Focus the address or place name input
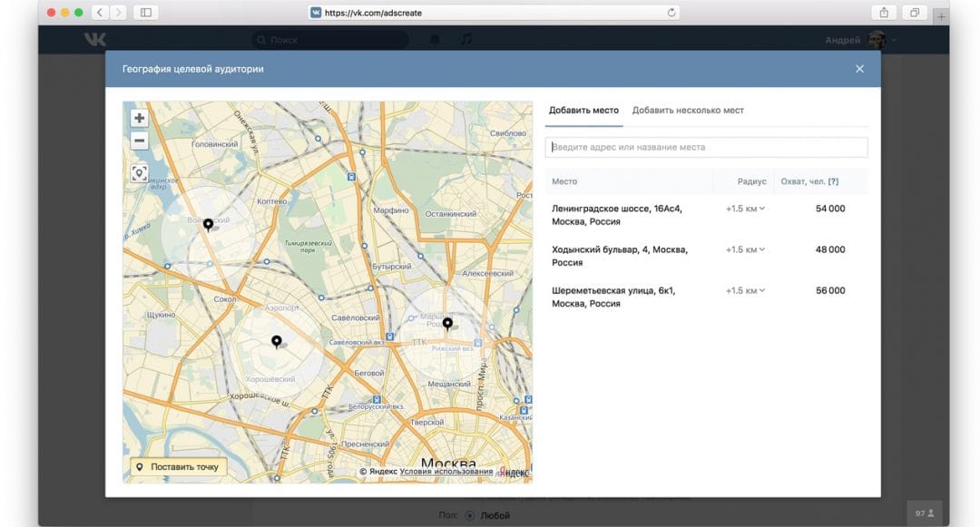Screen dimensions: 980x527 tap(706, 147)
